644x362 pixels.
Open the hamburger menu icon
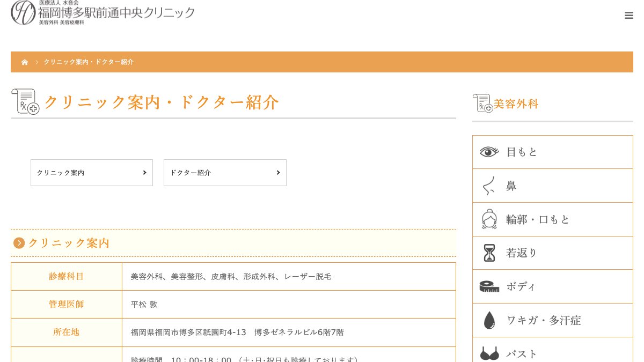click(x=629, y=16)
